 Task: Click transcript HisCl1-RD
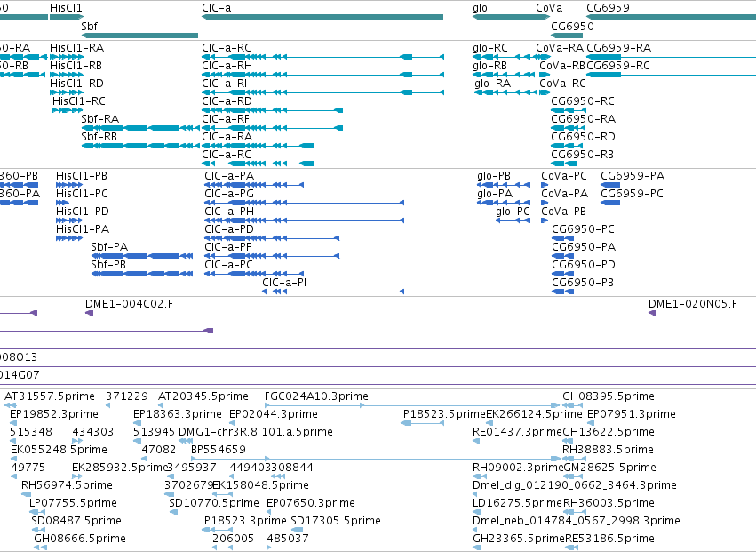click(x=67, y=92)
